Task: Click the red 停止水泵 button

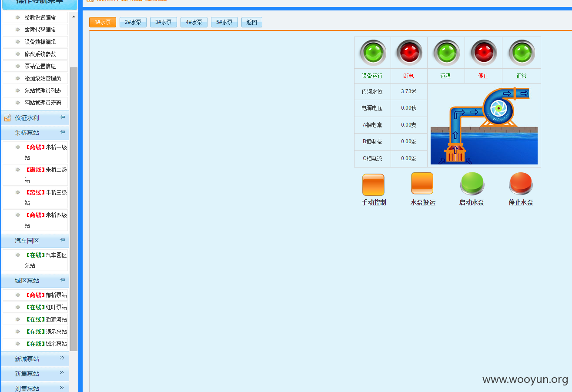Action: coord(521,183)
